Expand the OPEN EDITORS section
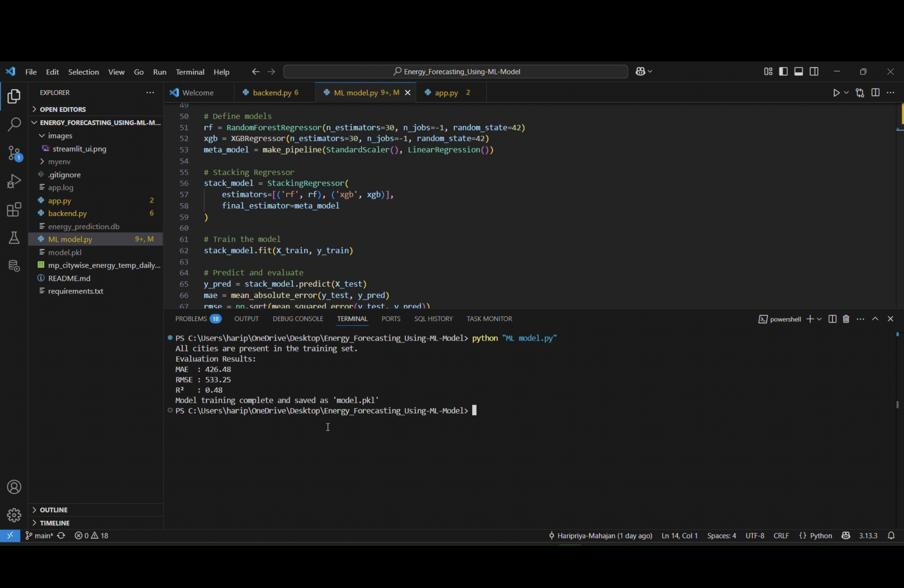904x588 pixels. pos(63,109)
